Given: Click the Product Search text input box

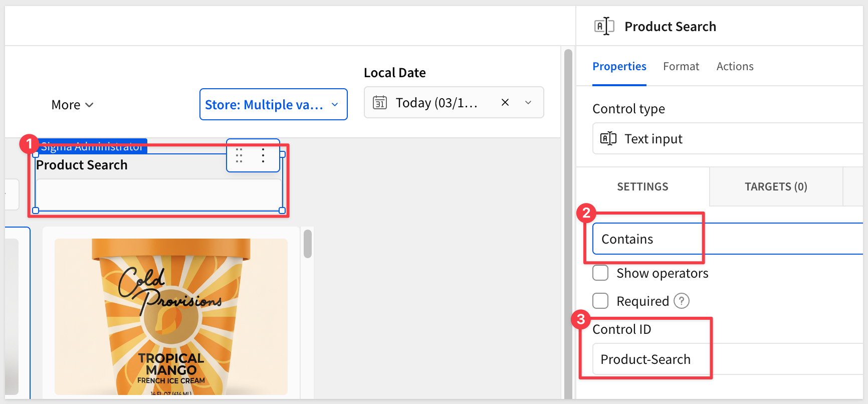Looking at the screenshot, I should tap(158, 194).
